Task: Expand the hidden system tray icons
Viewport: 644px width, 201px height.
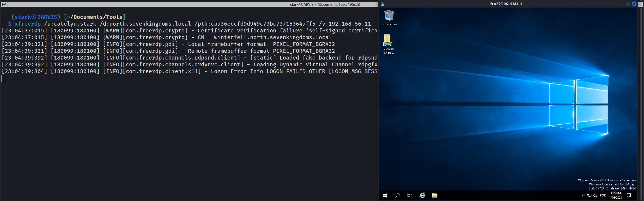Action: click(583, 195)
